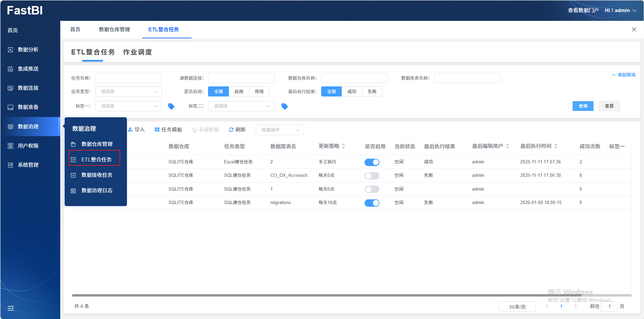Screen dimensions: 644x319
Task: Click the 查询 button
Action: click(583, 106)
